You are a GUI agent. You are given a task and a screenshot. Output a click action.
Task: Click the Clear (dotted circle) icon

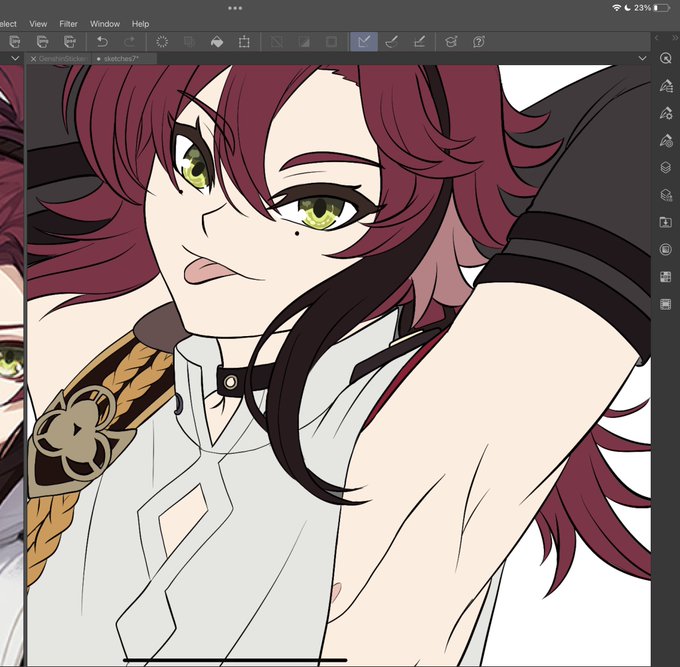pos(162,42)
